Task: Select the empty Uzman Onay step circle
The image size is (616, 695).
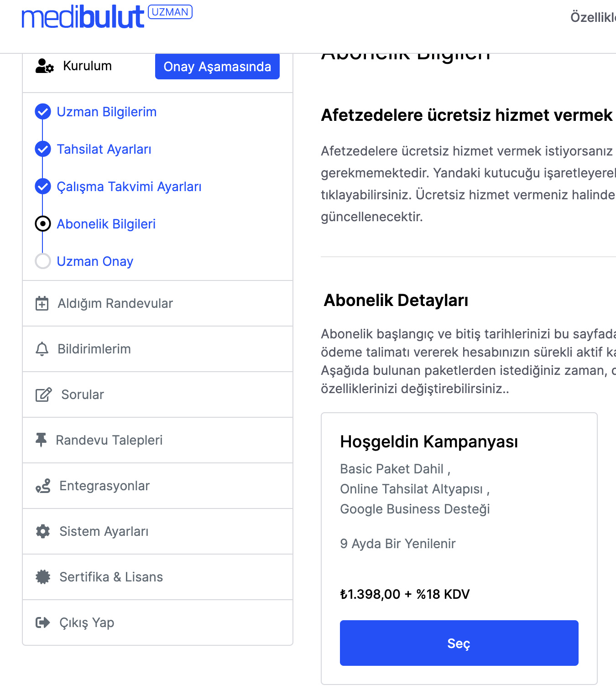Action: point(43,261)
